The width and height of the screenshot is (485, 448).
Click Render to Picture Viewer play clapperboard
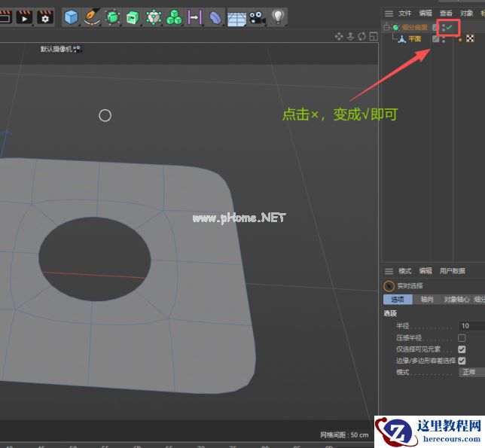coord(24,16)
